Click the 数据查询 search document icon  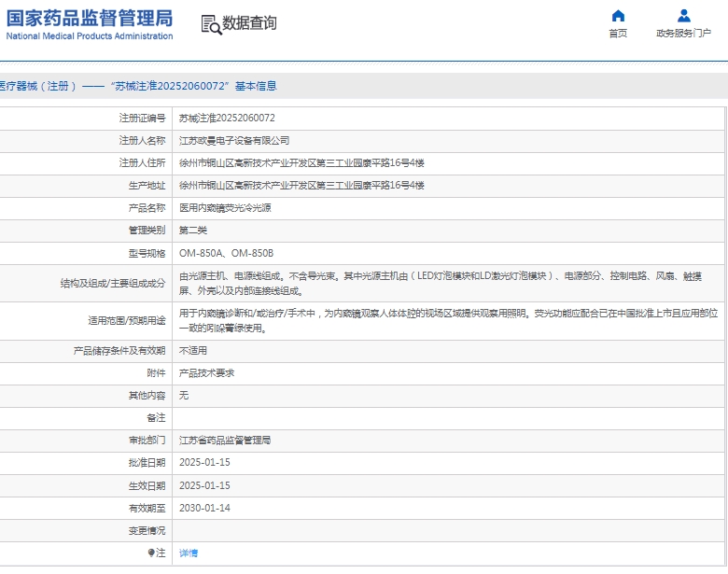211,24
